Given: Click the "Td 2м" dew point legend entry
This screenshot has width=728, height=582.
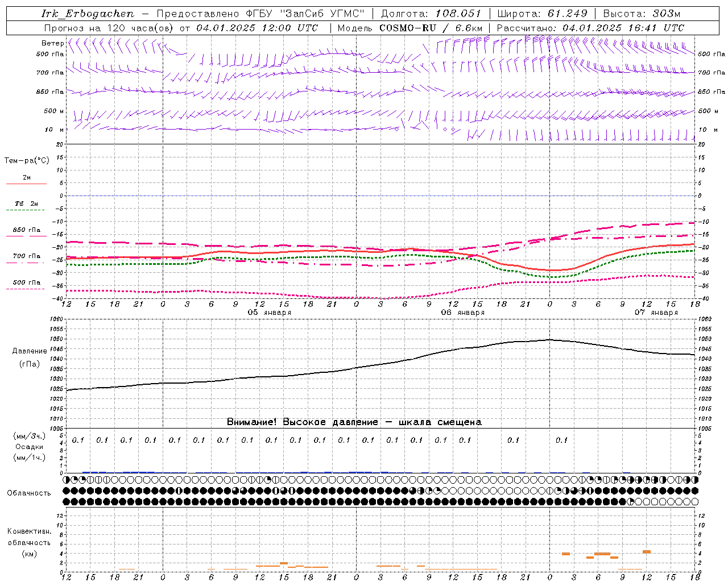Looking at the screenshot, I should (x=26, y=203).
